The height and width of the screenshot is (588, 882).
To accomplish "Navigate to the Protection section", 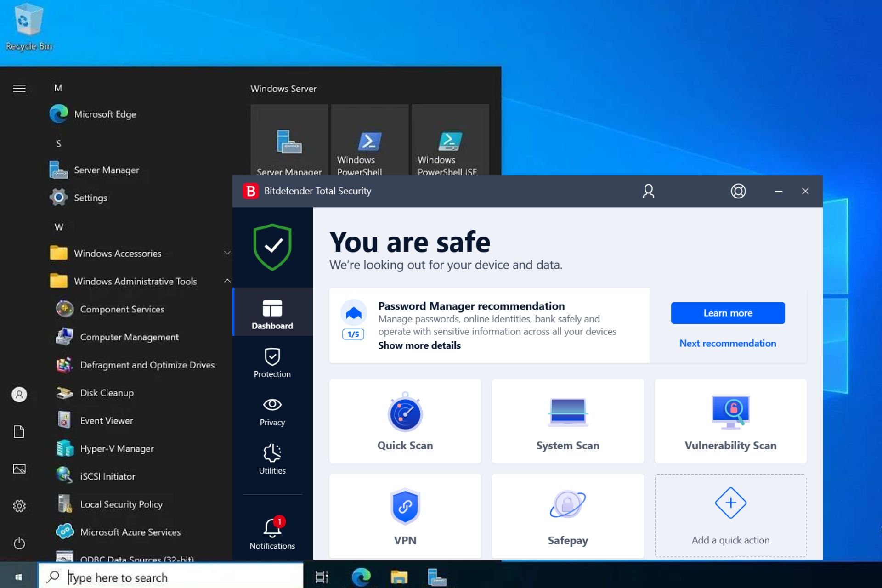I will click(x=271, y=363).
